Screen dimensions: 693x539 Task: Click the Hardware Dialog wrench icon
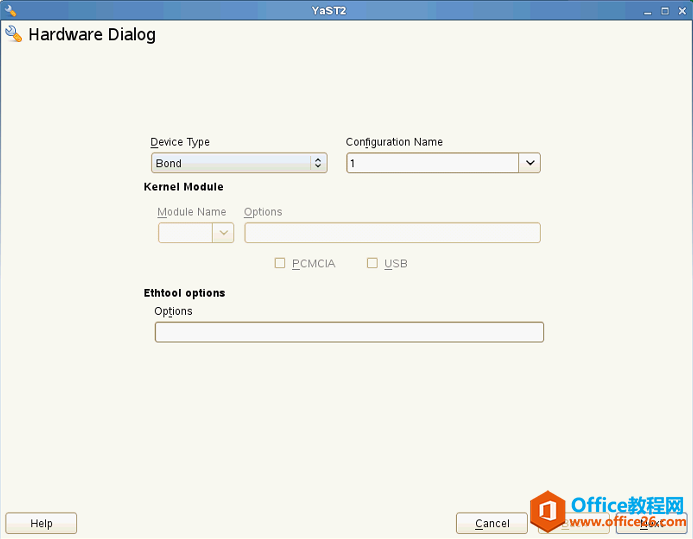[13, 34]
